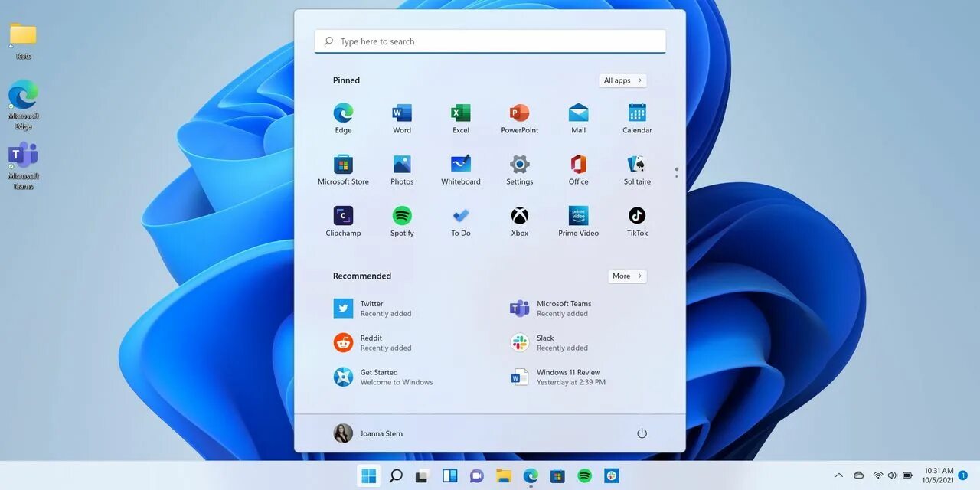Open Get Started welcome item
Viewport: 980px width, 490px height.
click(x=383, y=377)
